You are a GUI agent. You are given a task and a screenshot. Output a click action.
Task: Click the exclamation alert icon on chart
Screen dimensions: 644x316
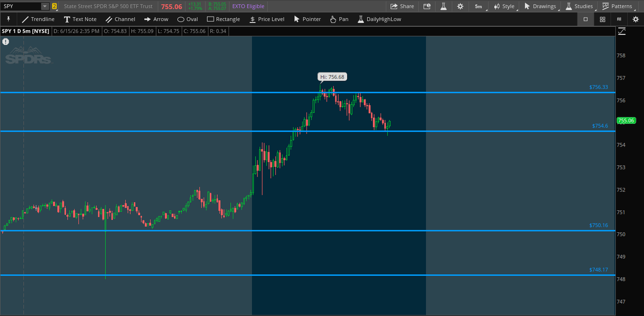click(5, 41)
